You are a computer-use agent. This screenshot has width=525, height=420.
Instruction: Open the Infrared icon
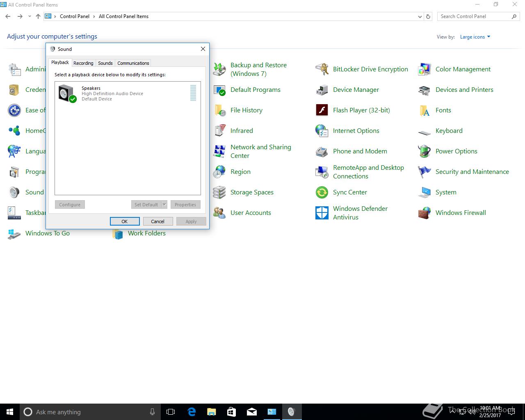coord(219,131)
